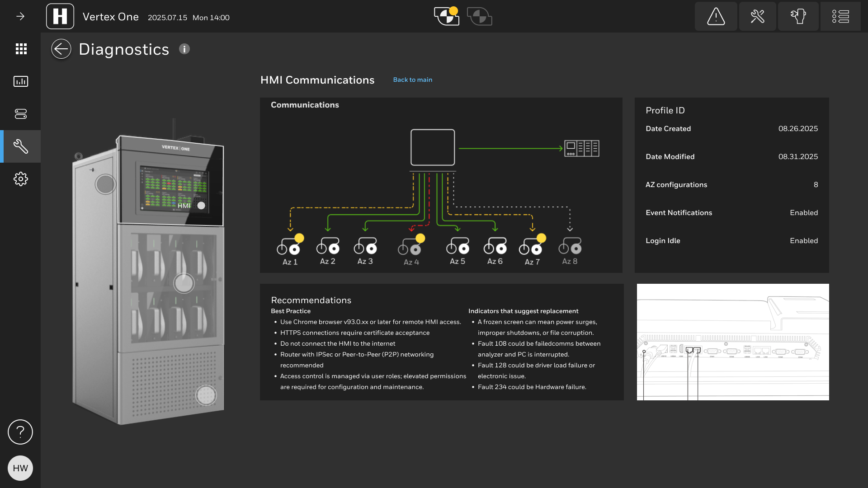The width and height of the screenshot is (868, 488).
Task: Open the apps grid in sidebar
Action: (x=21, y=49)
